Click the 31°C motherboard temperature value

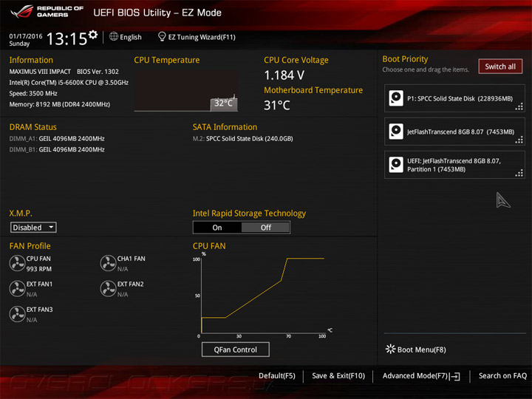coord(277,105)
